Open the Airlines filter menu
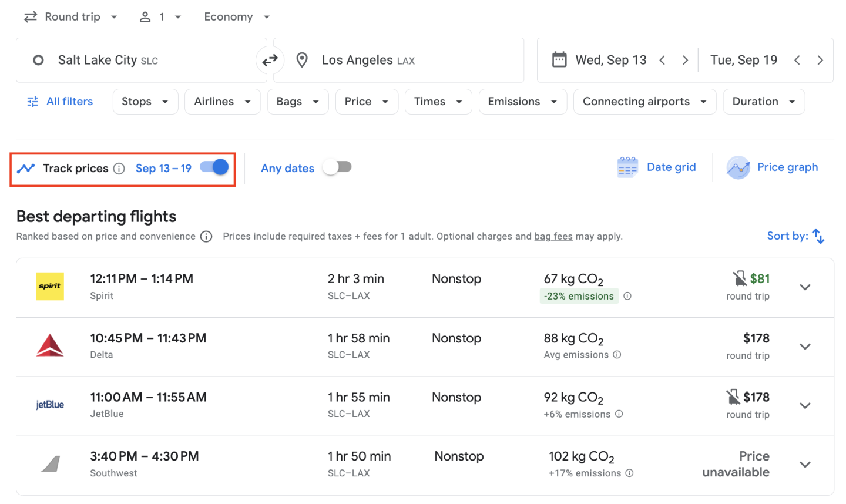 coord(222,102)
